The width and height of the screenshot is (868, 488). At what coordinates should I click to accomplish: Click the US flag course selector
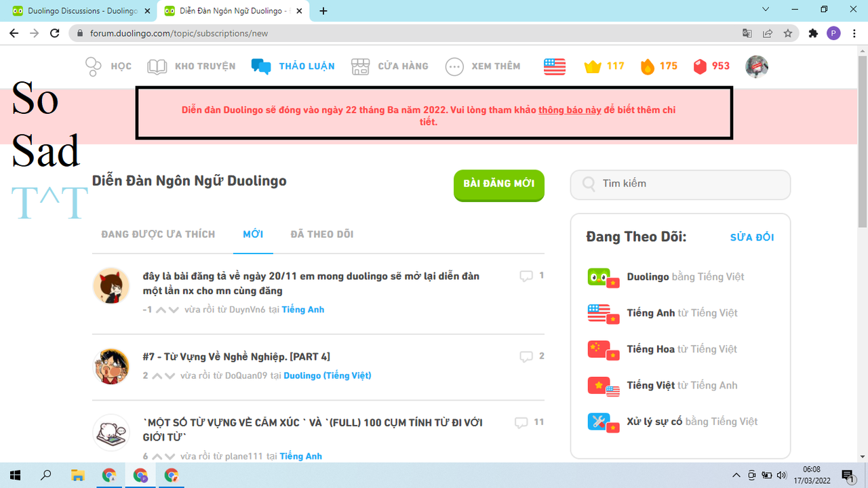tap(555, 66)
